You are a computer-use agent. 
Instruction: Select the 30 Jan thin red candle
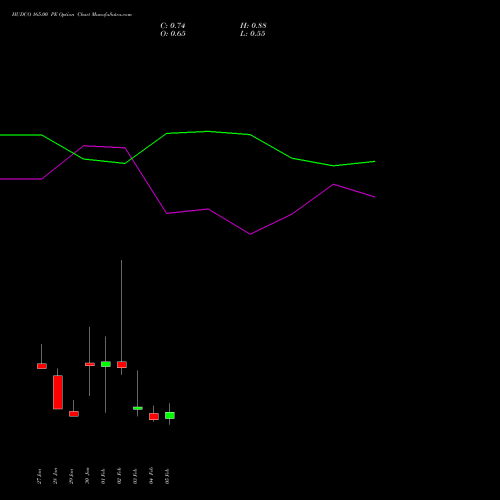point(90,364)
